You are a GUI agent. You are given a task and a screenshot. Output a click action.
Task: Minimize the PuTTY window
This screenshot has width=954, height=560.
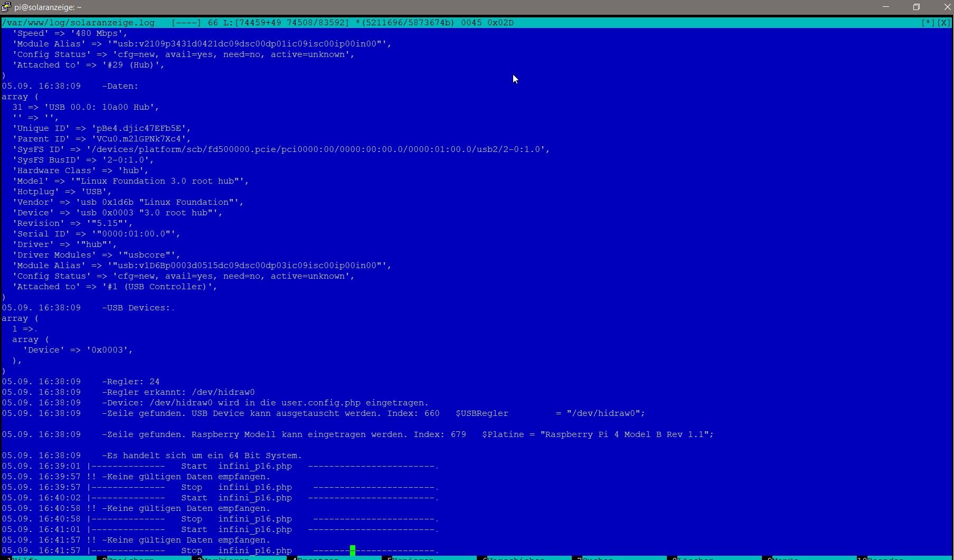[886, 7]
